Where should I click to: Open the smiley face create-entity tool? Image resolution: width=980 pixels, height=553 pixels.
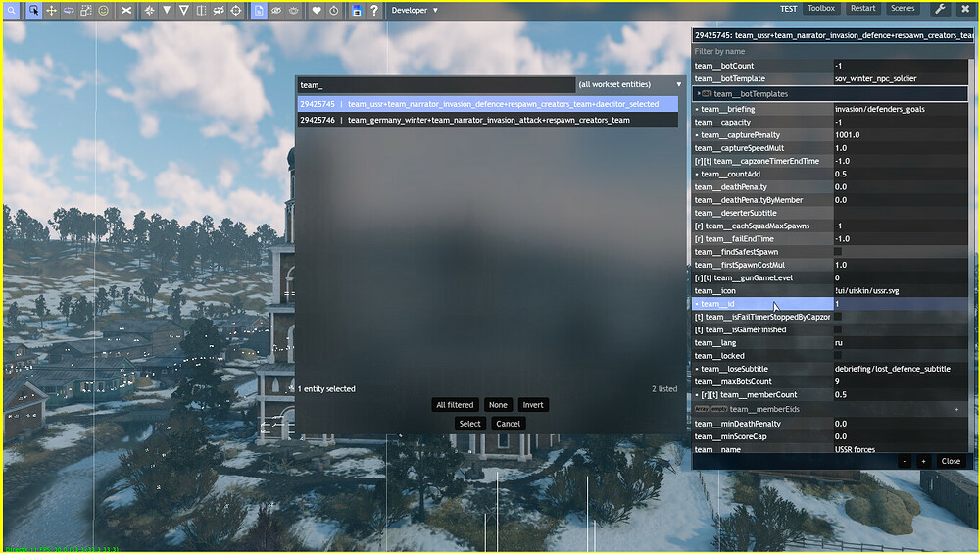[104, 10]
